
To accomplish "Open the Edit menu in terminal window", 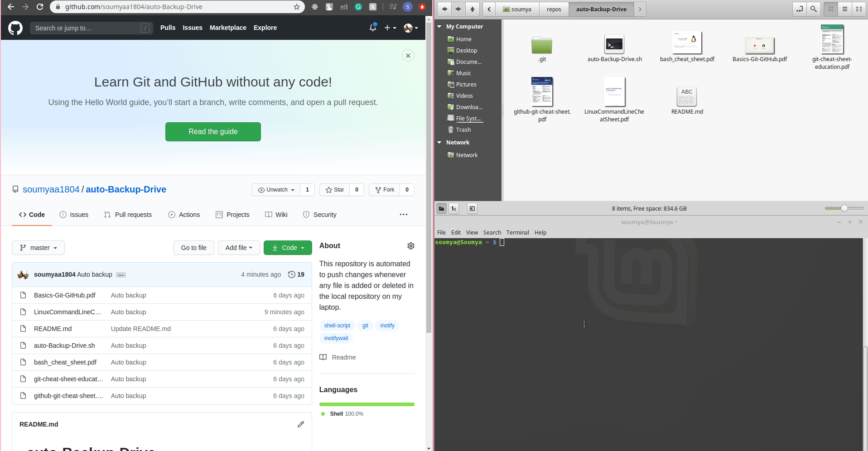I will (x=456, y=232).
